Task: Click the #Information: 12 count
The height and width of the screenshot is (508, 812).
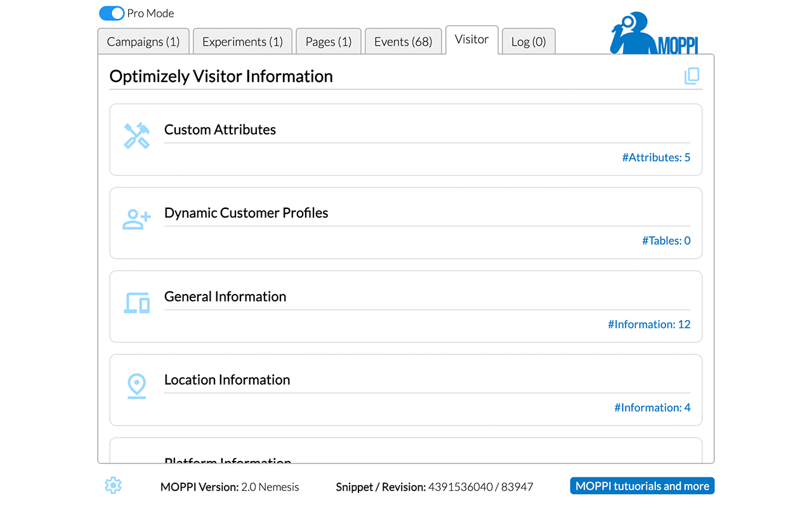Action: click(x=649, y=324)
